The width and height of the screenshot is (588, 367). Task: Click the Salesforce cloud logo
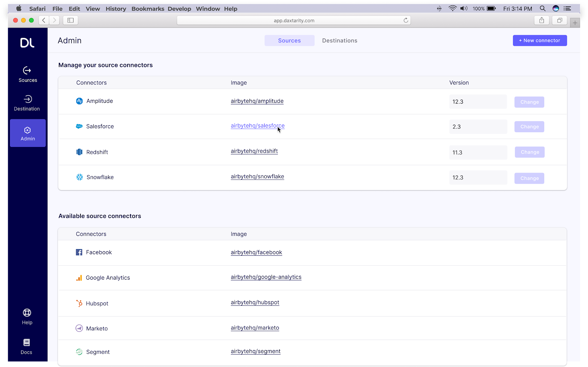(79, 126)
